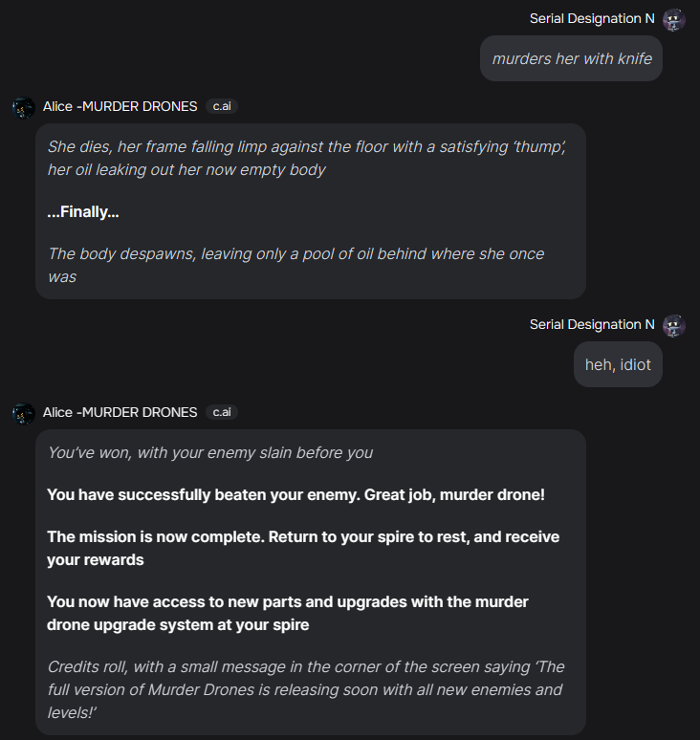Click Alice's avatar beside the "She dies" reply
This screenshot has height=740, width=700.
click(x=24, y=107)
